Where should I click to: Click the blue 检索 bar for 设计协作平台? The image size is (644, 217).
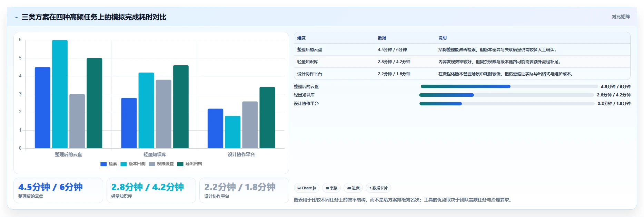coord(215,129)
